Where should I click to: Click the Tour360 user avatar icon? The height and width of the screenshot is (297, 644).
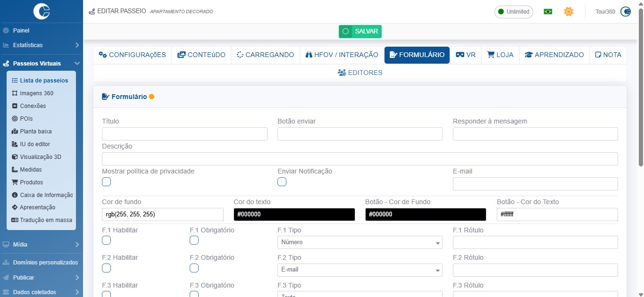[x=626, y=12]
